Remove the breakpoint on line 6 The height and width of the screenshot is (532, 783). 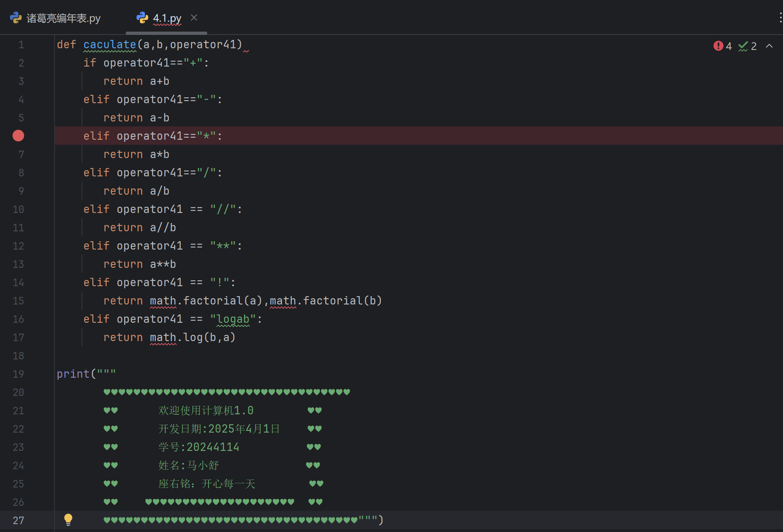click(18, 136)
